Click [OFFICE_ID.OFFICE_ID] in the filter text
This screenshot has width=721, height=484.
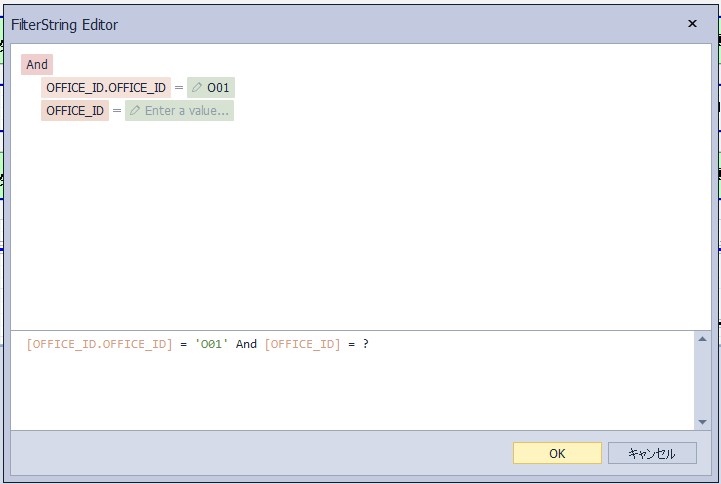[x=99, y=344]
